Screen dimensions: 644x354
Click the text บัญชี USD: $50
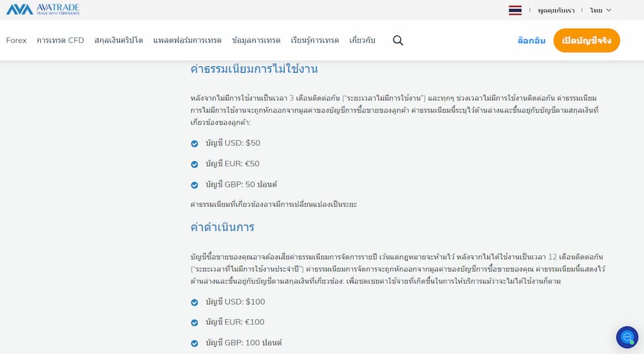pos(233,143)
